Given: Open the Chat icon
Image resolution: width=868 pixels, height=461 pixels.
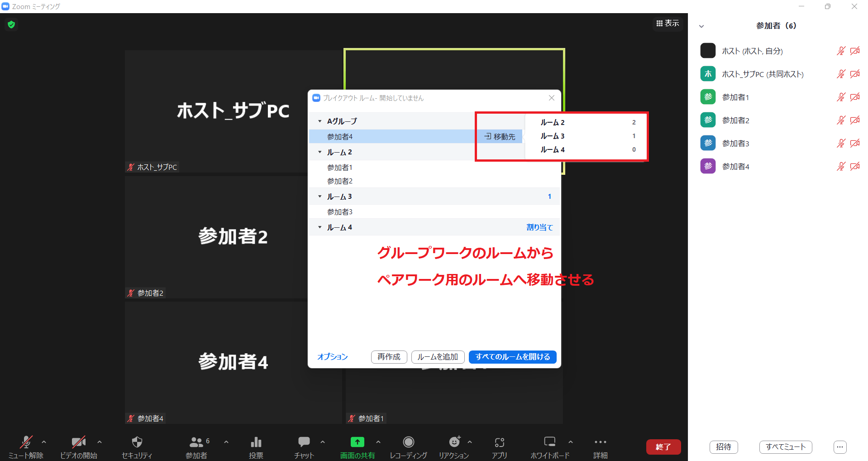Looking at the screenshot, I should click(x=304, y=442).
